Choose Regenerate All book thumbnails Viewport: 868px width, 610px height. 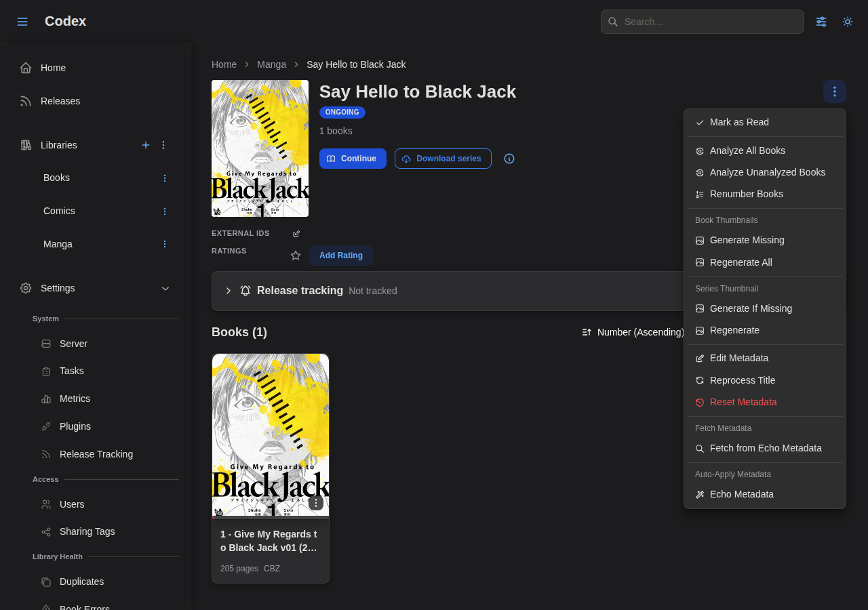pyautogui.click(x=765, y=263)
